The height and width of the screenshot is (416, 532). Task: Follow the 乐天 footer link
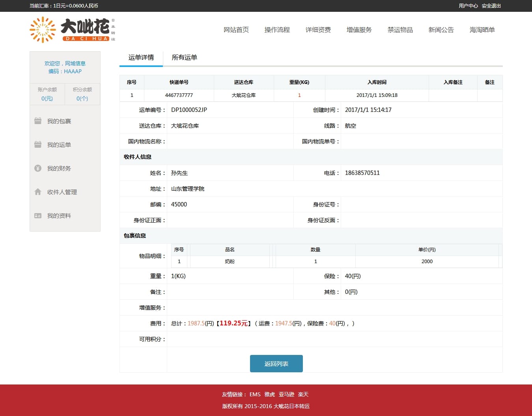click(303, 394)
